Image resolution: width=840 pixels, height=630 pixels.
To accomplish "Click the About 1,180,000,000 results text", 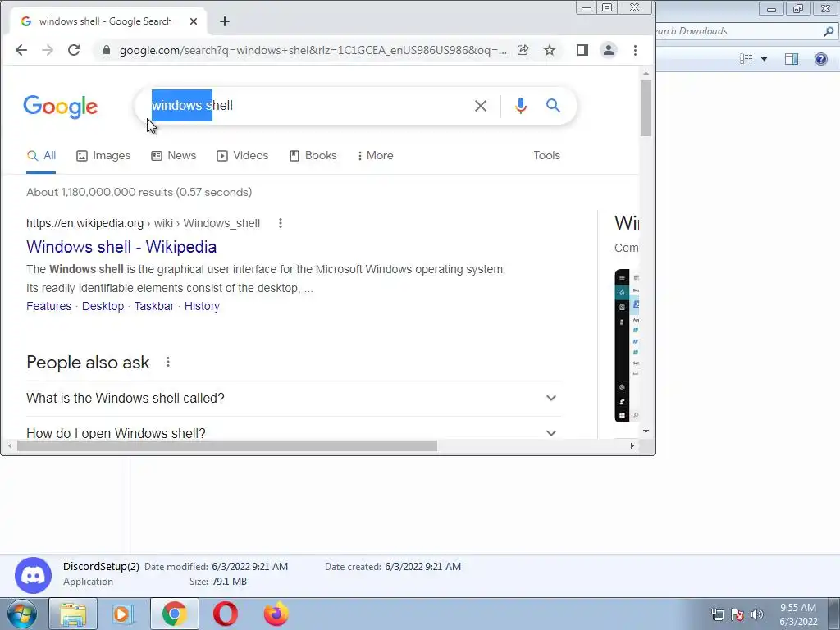I will click(x=139, y=192).
